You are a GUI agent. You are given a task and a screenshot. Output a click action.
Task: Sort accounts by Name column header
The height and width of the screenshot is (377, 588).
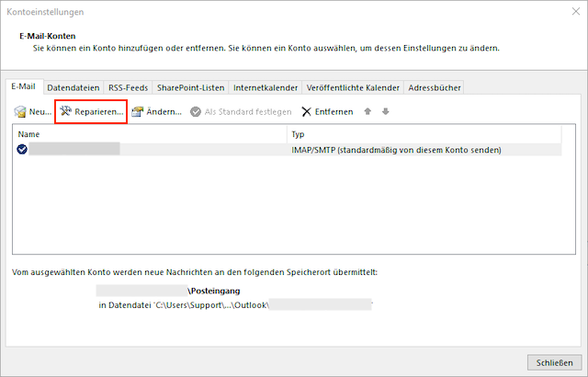coord(150,134)
